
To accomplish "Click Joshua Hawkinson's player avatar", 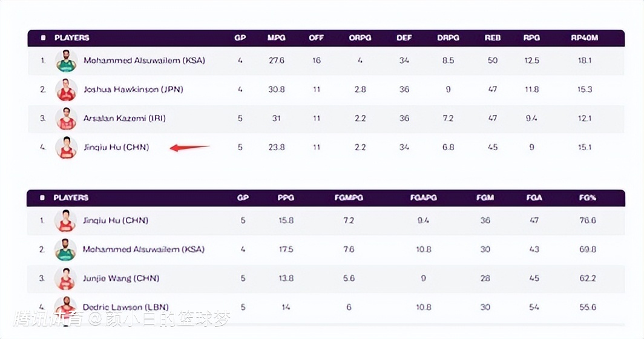I will tap(66, 90).
